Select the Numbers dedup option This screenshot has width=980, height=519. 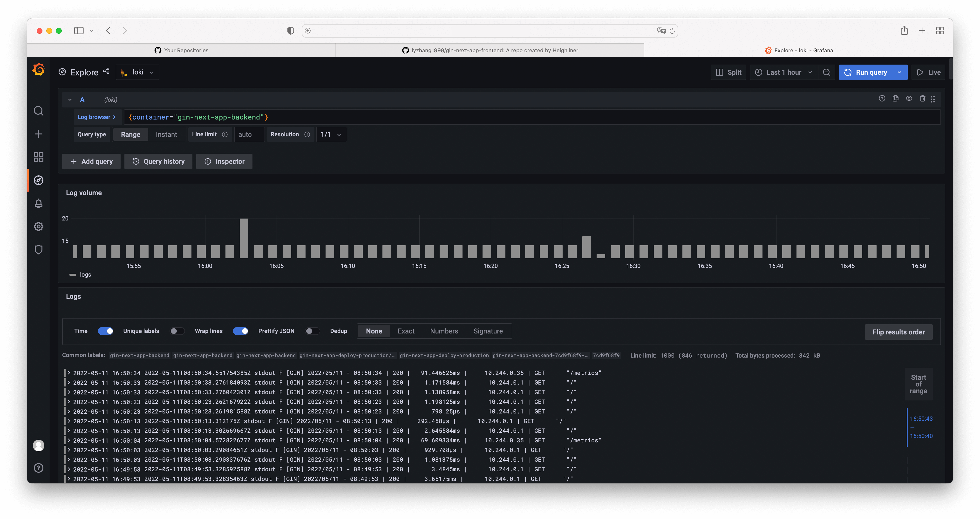coord(444,331)
